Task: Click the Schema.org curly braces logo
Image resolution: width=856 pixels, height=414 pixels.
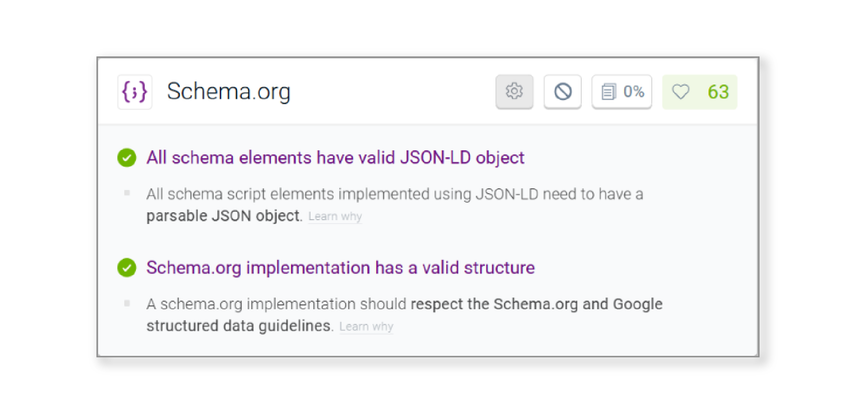Action: click(134, 92)
